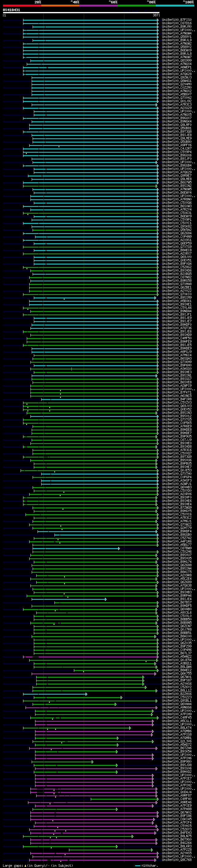Screen dimensions: 197x868
Task: Click the short cyan alignment bar for UniRef100_C6TBW9
Action: 76,549
